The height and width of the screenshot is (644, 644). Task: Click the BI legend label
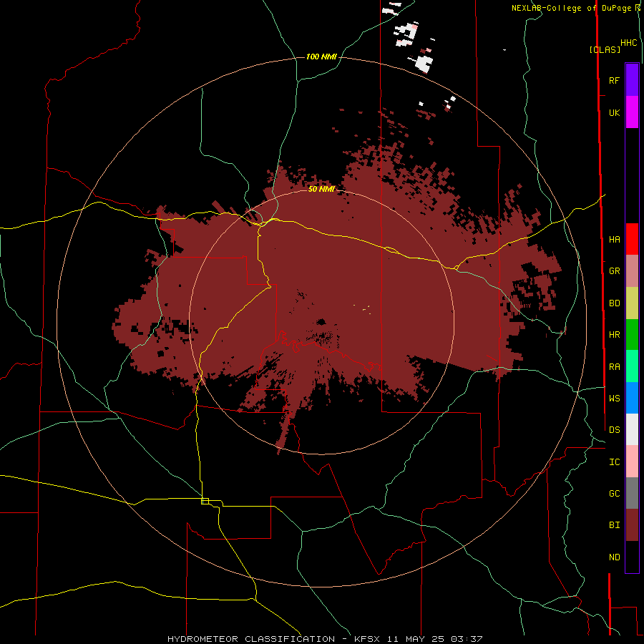click(x=614, y=525)
